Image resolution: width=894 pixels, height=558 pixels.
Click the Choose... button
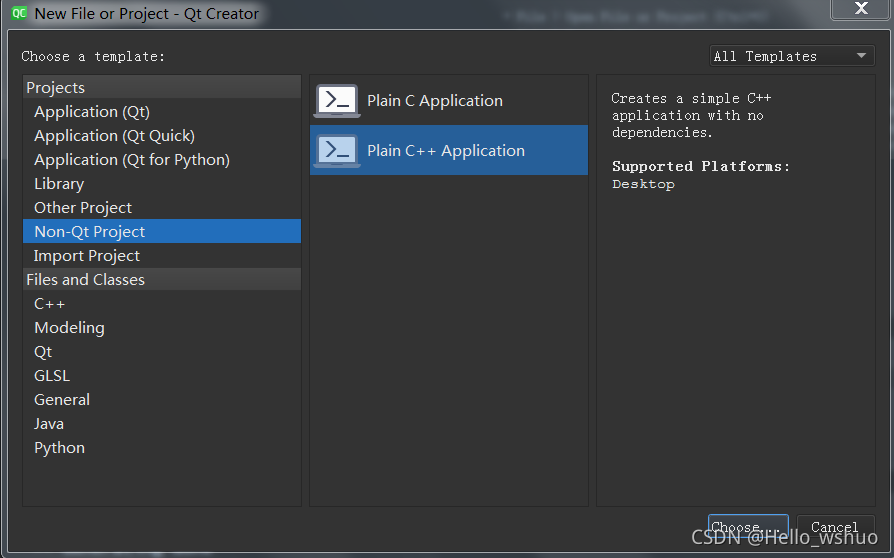(748, 527)
